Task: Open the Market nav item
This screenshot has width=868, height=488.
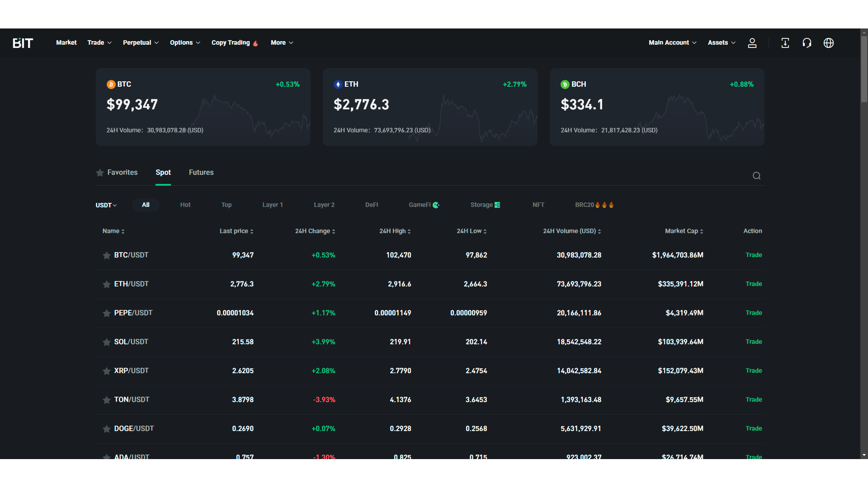Action: click(66, 42)
